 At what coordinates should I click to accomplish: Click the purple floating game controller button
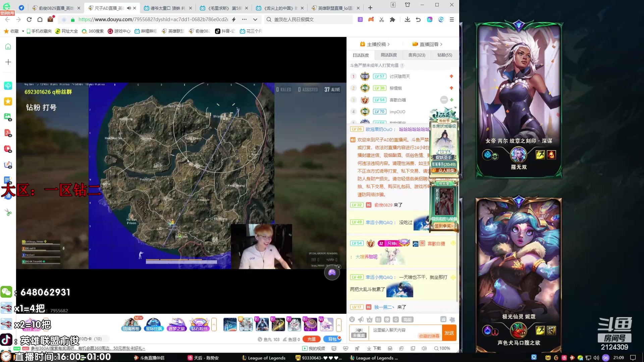[x=332, y=273]
